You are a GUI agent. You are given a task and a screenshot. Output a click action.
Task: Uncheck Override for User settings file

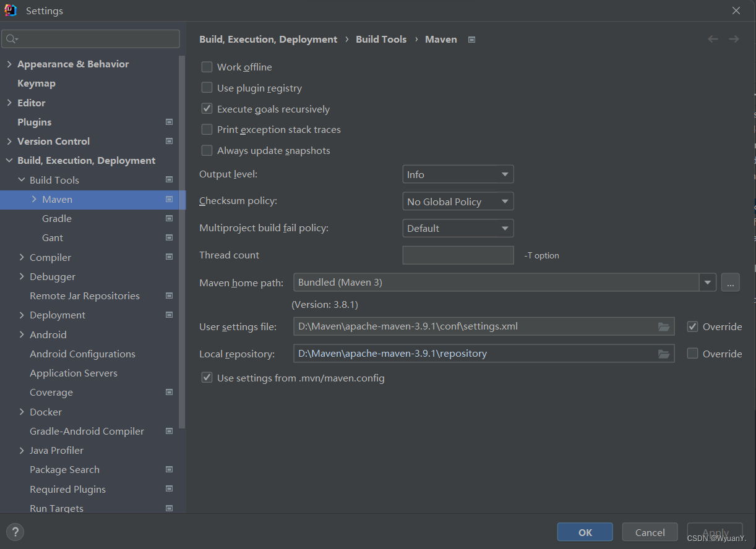click(x=692, y=326)
